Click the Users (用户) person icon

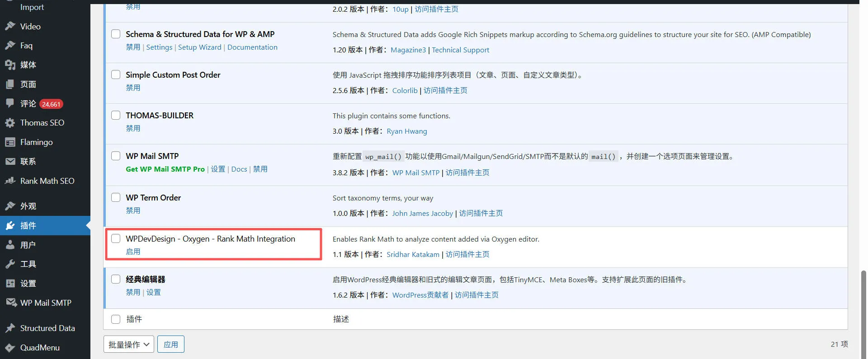click(x=10, y=245)
